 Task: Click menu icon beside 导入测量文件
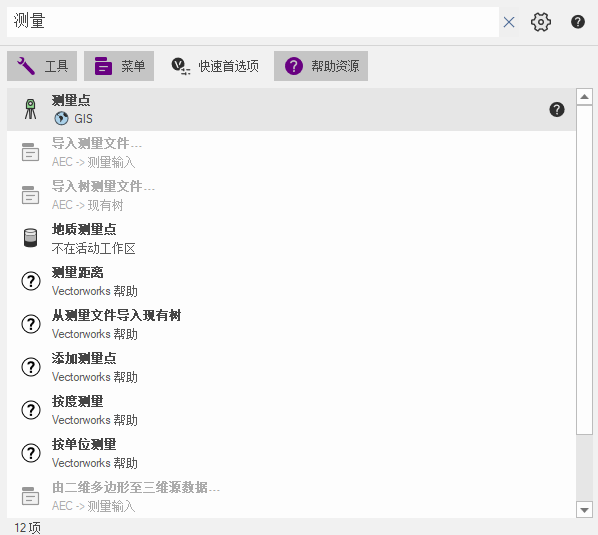coord(31,152)
